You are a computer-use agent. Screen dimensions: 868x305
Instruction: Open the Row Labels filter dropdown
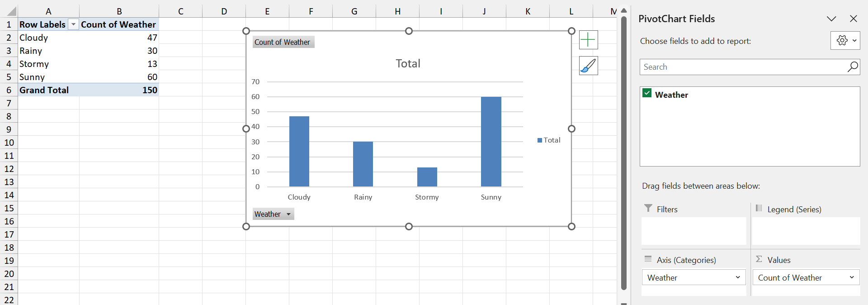pyautogui.click(x=73, y=25)
